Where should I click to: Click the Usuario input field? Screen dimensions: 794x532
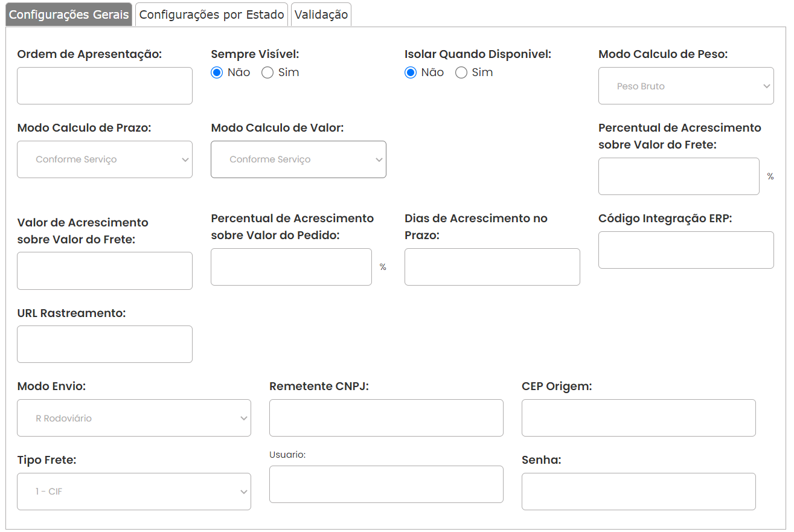pos(386,484)
